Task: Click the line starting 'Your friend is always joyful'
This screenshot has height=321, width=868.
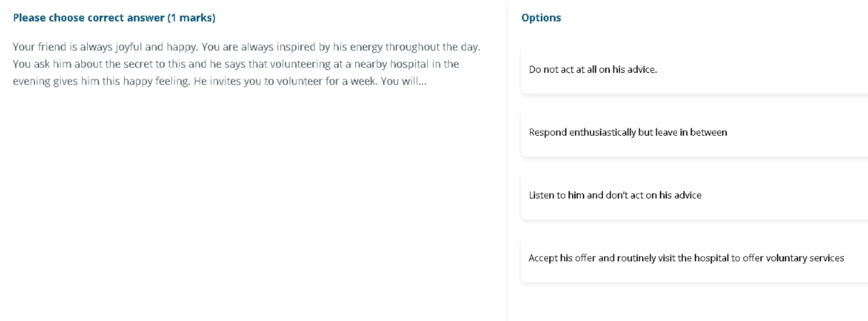Action: point(247,47)
